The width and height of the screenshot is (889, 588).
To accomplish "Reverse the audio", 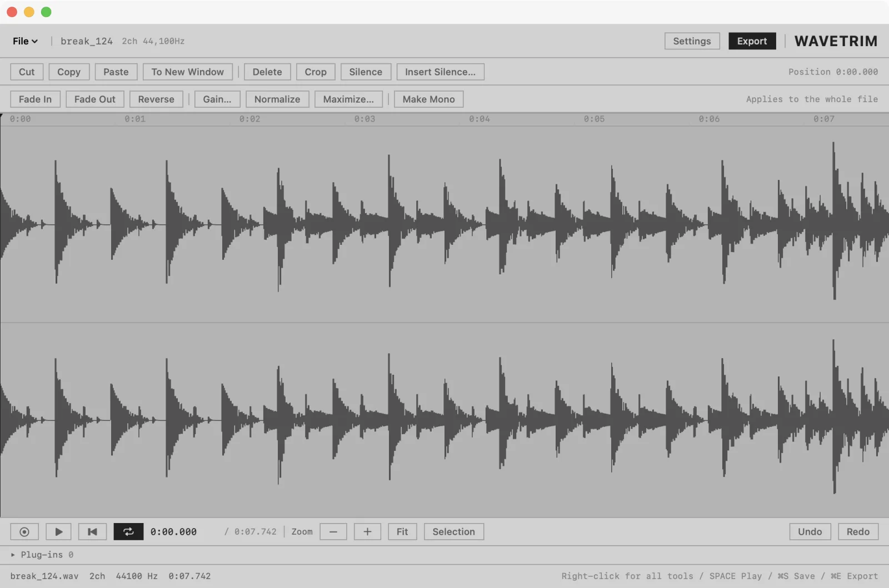I will tap(156, 99).
